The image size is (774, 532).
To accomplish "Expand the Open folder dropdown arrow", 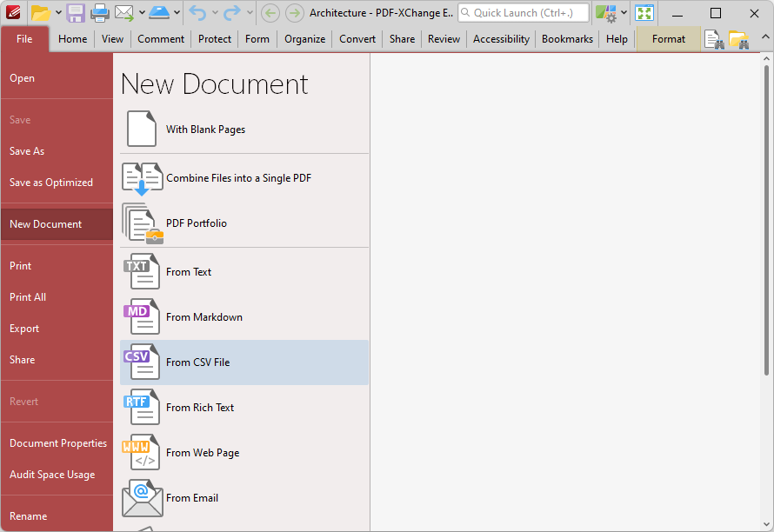I will point(58,13).
